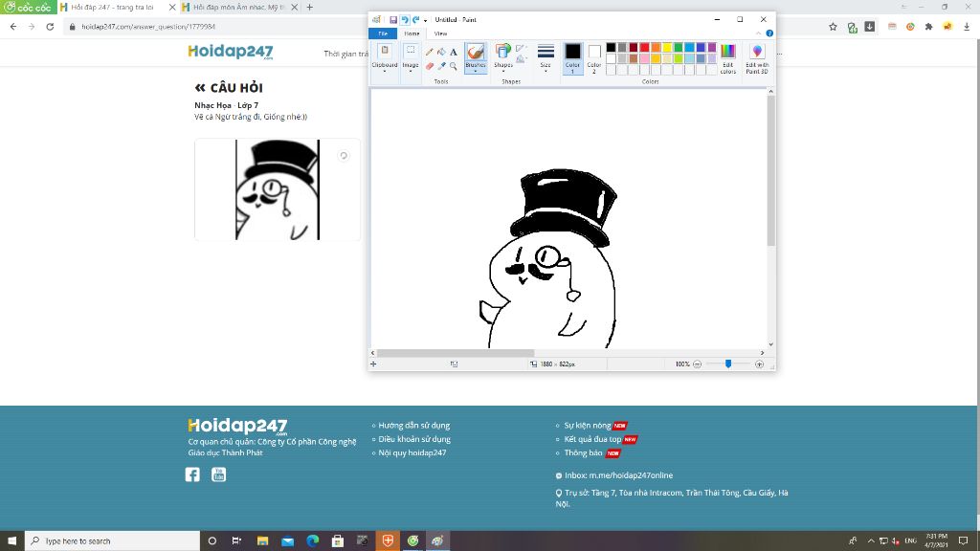Select the Text tool in Paint
This screenshot has height=551, width=980.
click(x=453, y=52)
